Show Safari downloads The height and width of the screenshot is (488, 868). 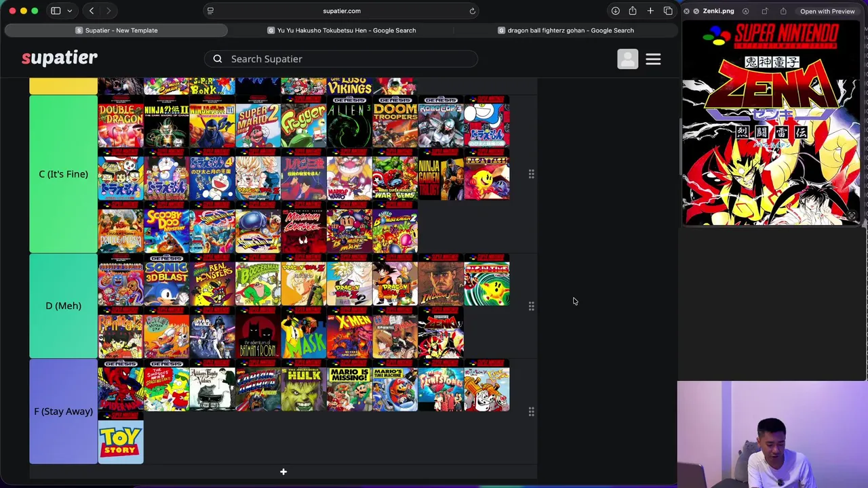click(615, 11)
